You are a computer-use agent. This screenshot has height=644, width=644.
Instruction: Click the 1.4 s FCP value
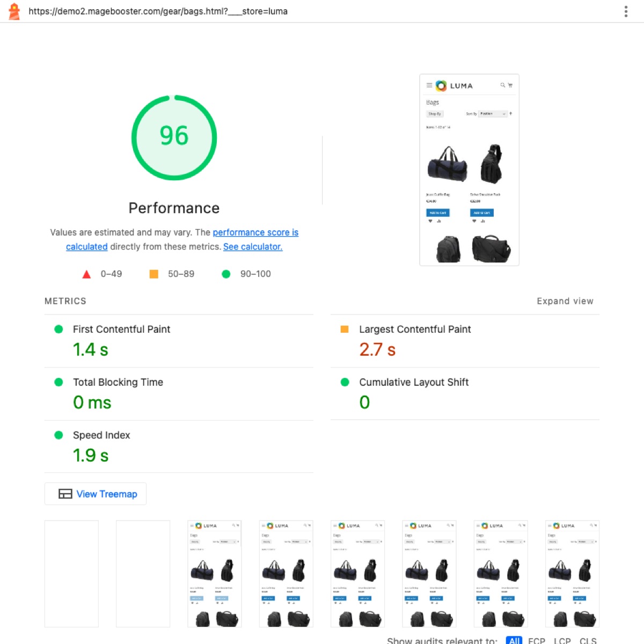tap(91, 350)
